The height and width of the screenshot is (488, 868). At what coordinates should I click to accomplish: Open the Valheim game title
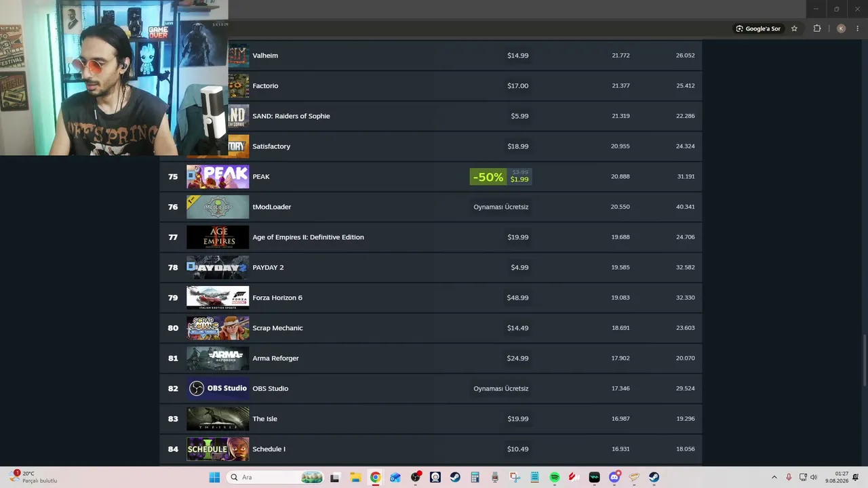(265, 56)
